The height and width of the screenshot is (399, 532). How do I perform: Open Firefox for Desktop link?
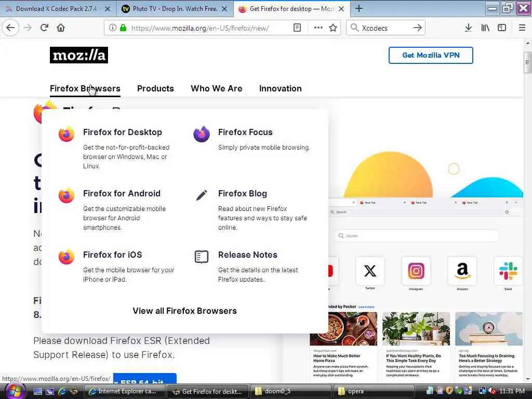(123, 132)
